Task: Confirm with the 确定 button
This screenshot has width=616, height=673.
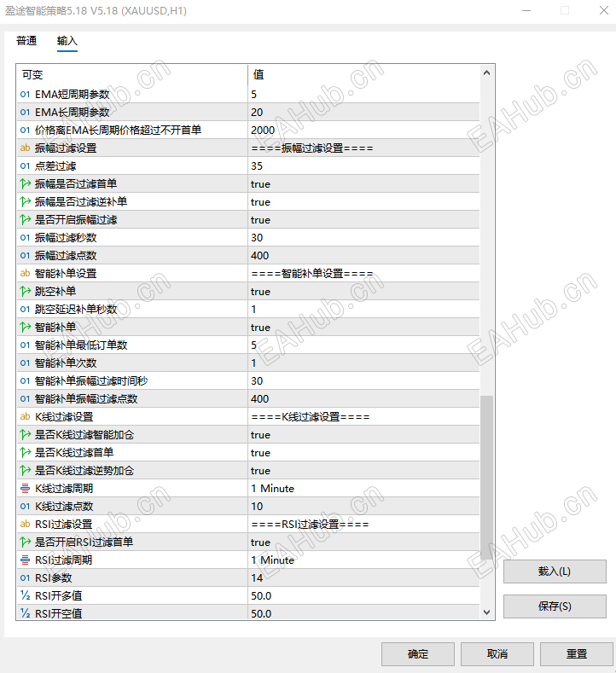Action: (x=418, y=653)
